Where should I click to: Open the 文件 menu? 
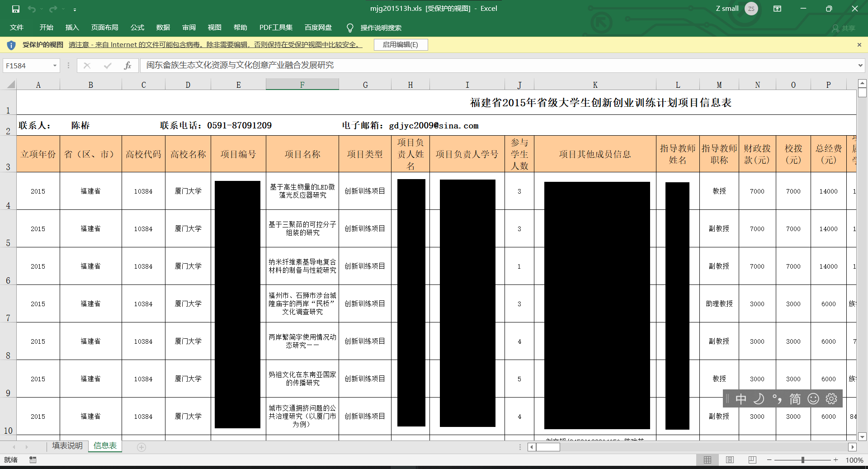(17, 28)
